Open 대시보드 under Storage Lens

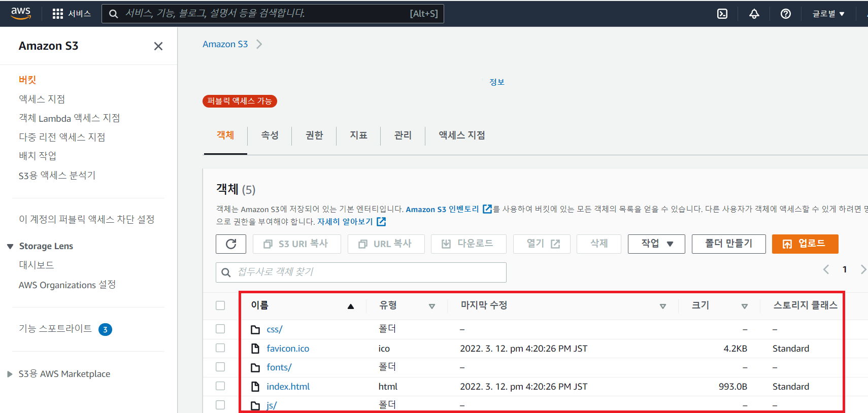click(37, 265)
